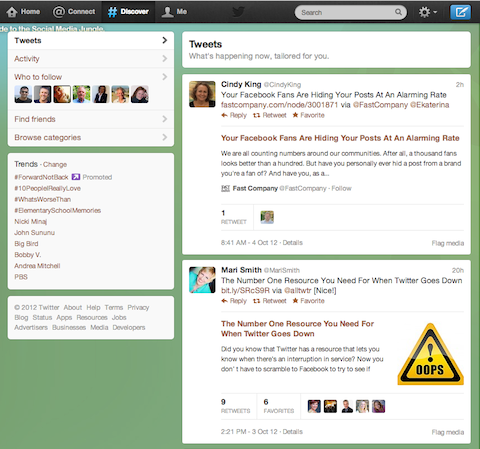Go to the Home tab
Viewport: 480px width, 449px height.
tap(23, 12)
